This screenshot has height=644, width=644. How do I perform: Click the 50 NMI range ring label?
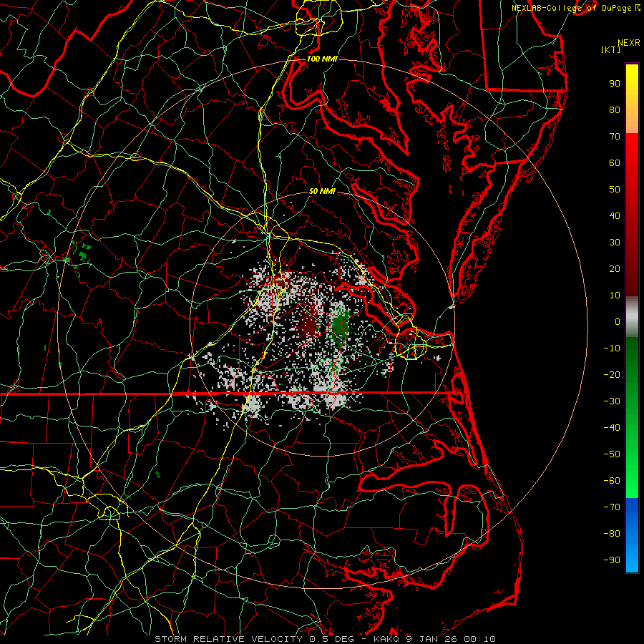[x=322, y=191]
